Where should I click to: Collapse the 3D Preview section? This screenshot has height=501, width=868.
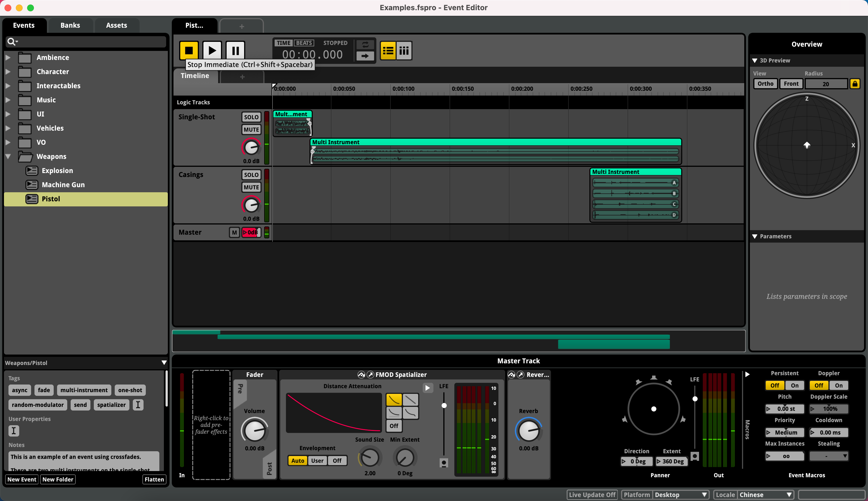(755, 60)
